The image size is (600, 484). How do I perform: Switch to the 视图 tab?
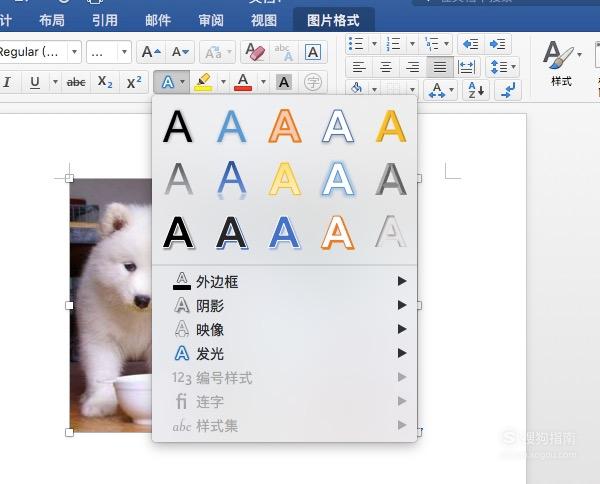click(x=264, y=20)
